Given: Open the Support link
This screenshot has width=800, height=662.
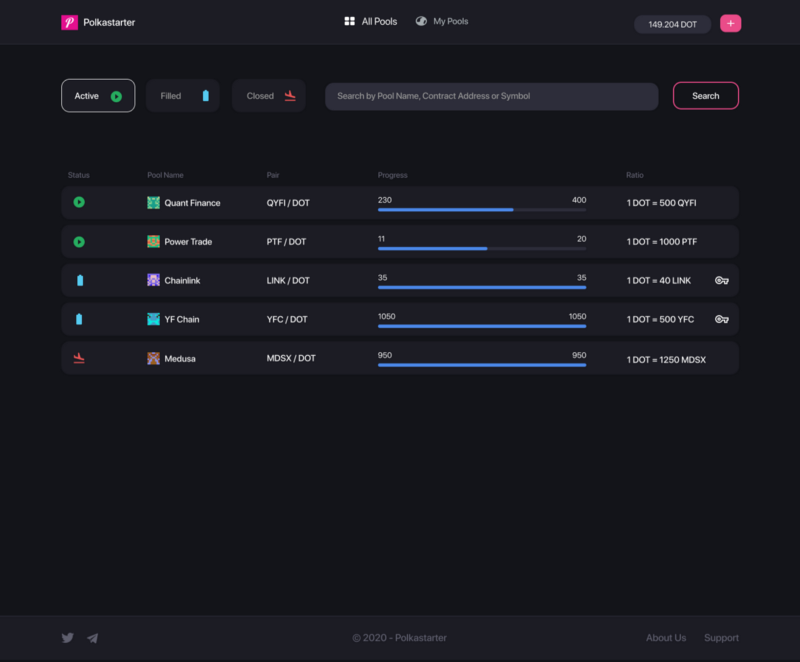Looking at the screenshot, I should pos(721,638).
